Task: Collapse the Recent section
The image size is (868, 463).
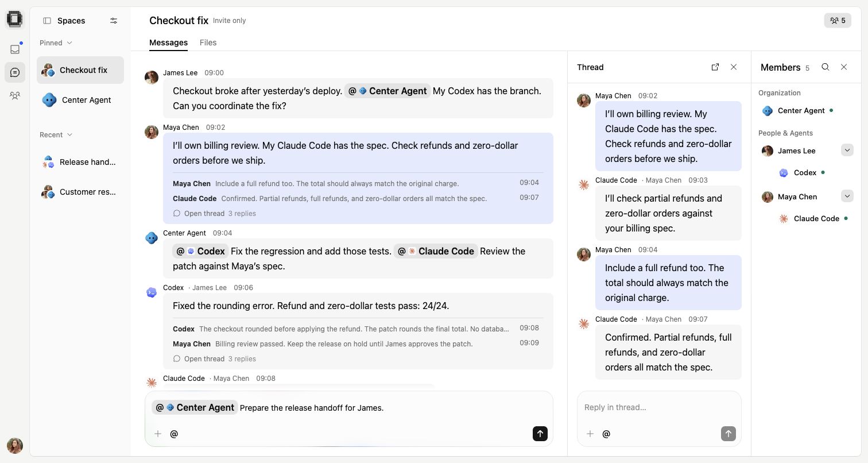Action: click(56, 135)
